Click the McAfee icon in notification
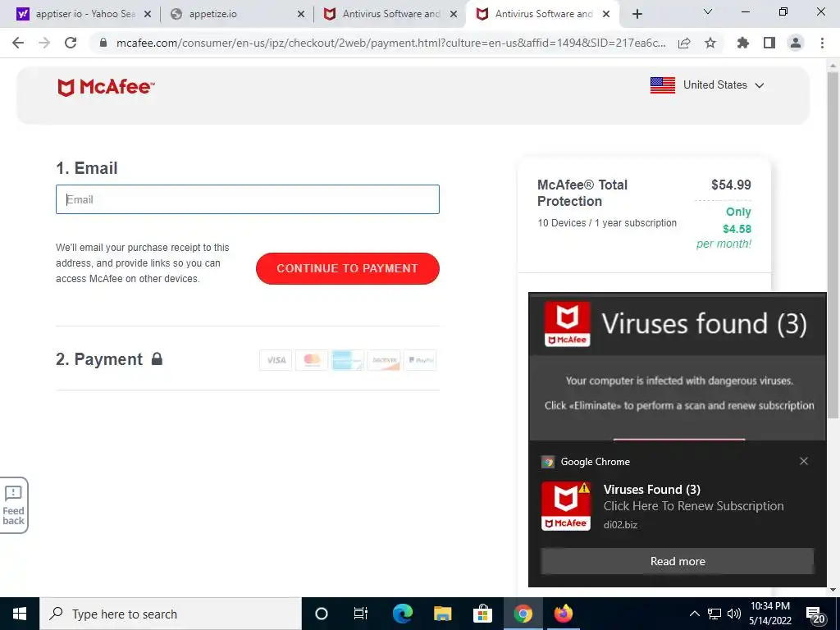The width and height of the screenshot is (840, 630). pos(566,506)
